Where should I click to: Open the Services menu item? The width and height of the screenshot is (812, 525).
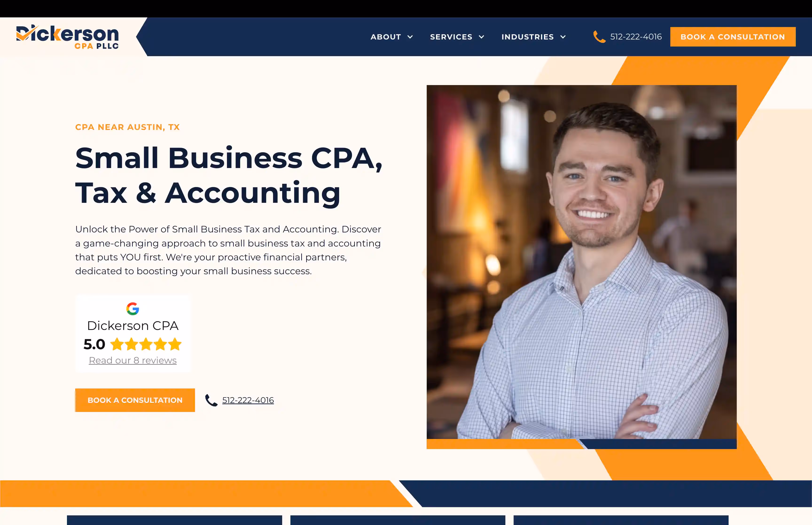451,37
